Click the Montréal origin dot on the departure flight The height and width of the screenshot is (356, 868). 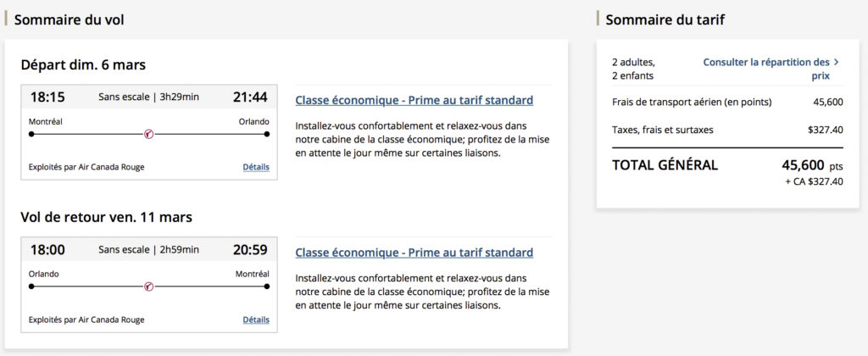coord(31,134)
